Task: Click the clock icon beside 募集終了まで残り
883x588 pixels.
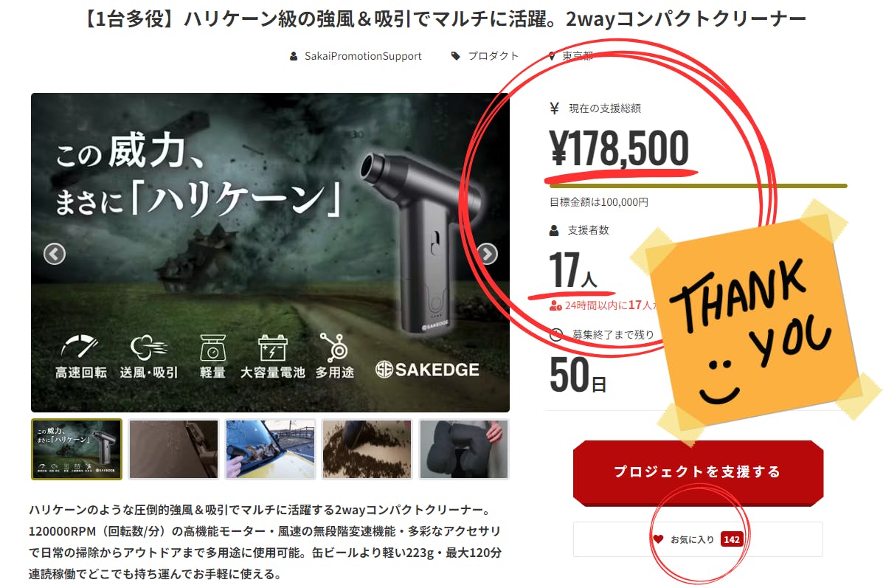Action: 555,334
